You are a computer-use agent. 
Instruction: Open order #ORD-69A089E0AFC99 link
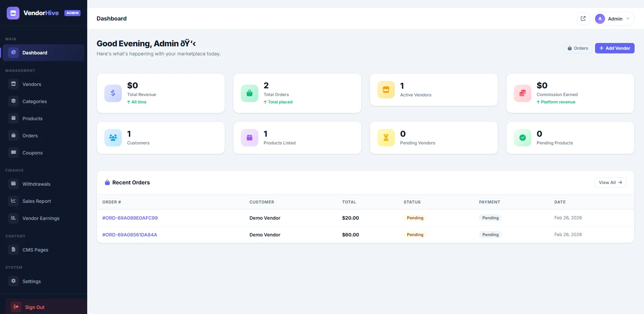point(130,218)
